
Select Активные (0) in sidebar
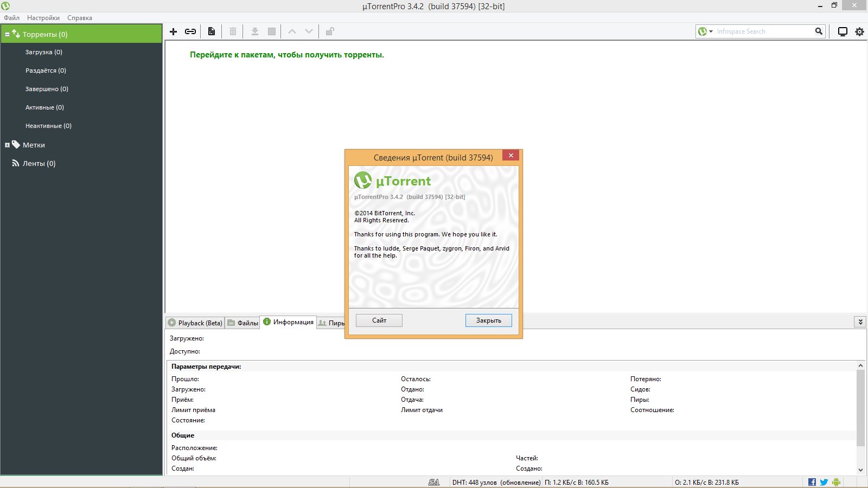tap(44, 107)
